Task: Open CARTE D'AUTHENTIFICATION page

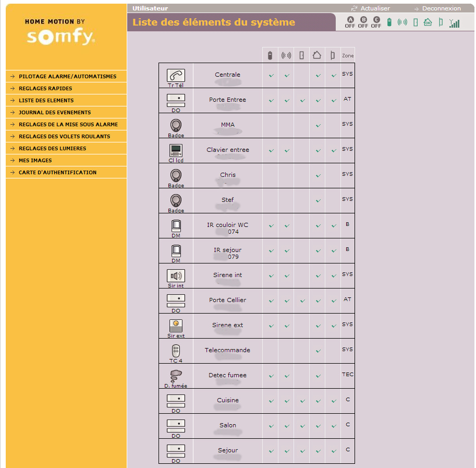Action: click(57, 173)
